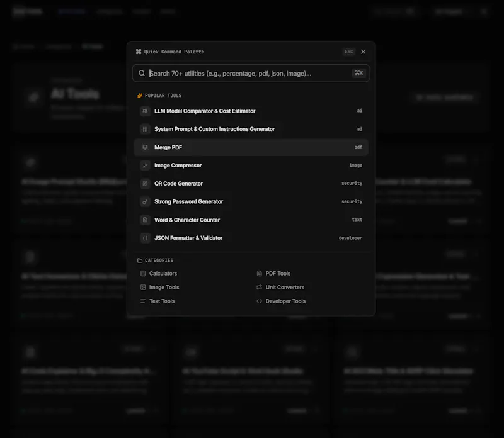Open System Prompt & Custom Instructions Generator
The width and height of the screenshot is (504, 438).
coord(251,129)
